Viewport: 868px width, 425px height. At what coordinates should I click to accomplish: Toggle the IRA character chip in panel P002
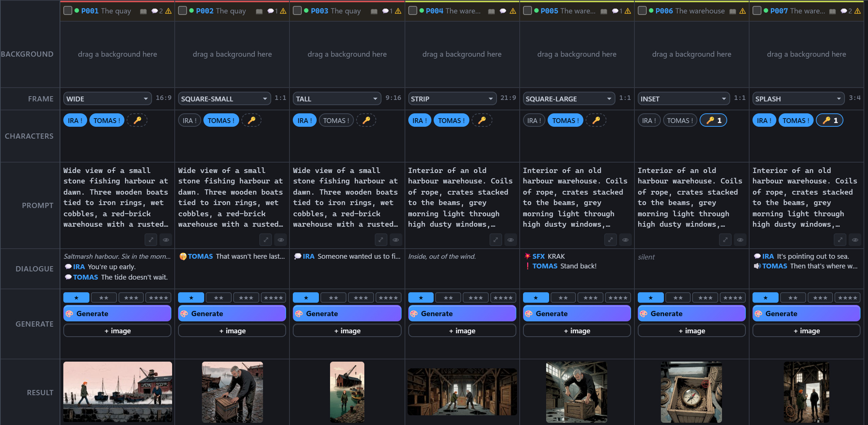[x=190, y=120]
